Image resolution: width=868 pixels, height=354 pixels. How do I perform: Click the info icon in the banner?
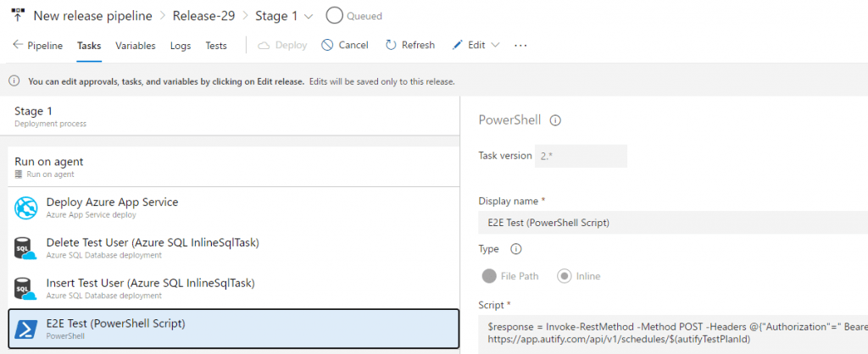(14, 81)
